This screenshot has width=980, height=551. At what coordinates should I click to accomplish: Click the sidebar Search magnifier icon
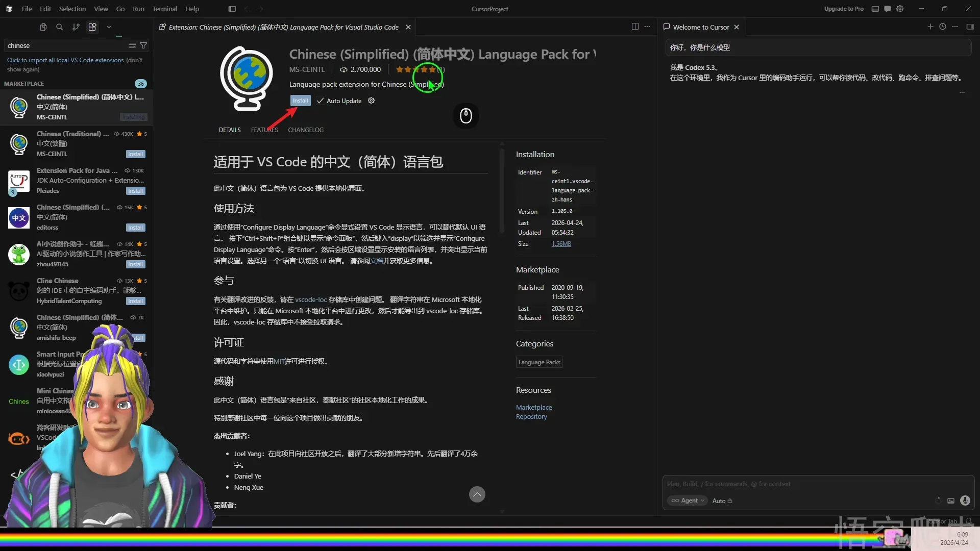point(60,27)
